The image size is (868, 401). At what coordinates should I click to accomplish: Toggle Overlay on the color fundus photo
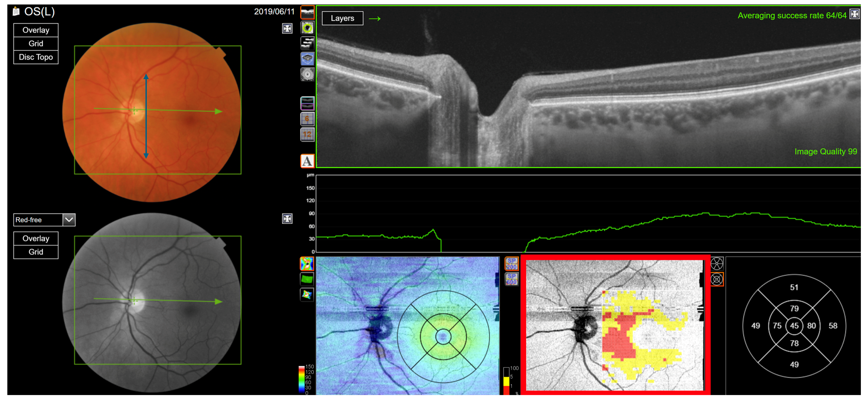(36, 30)
